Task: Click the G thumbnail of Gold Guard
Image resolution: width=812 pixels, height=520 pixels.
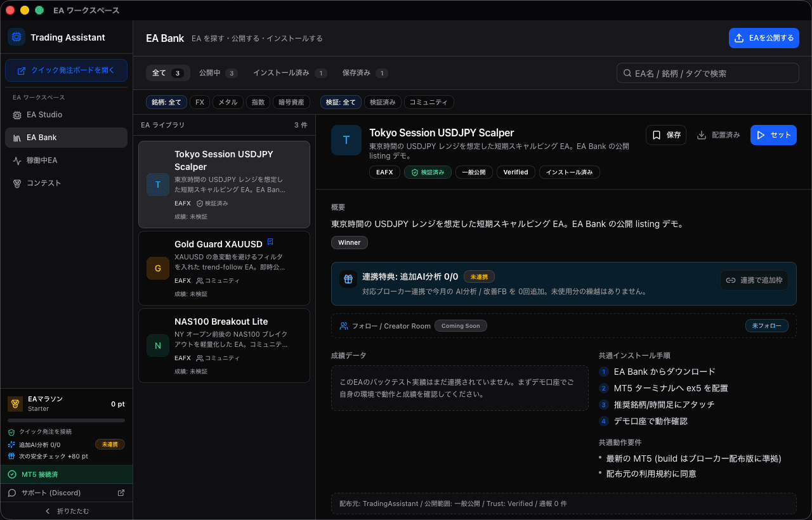Action: 158,268
